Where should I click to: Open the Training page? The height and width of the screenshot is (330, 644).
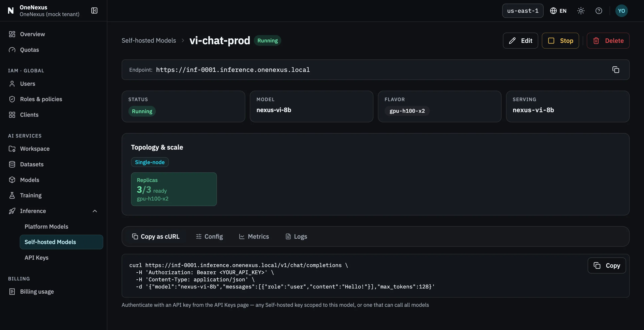53,195
